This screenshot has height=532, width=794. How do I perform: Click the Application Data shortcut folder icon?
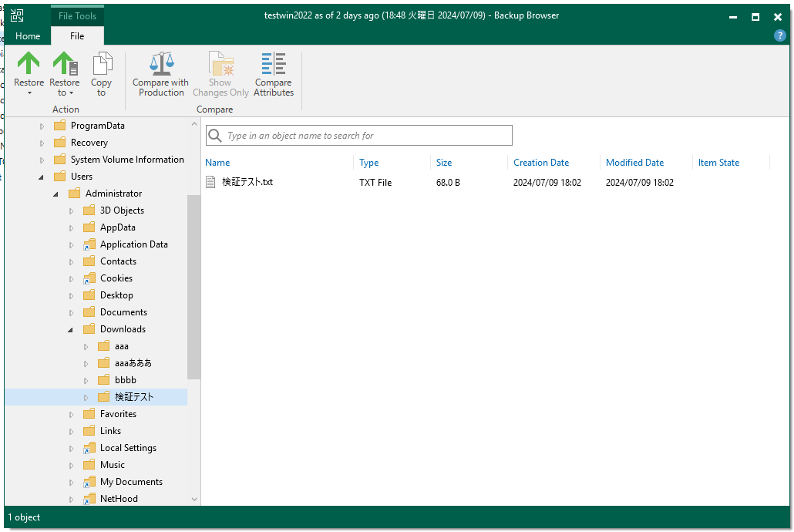[x=89, y=244]
